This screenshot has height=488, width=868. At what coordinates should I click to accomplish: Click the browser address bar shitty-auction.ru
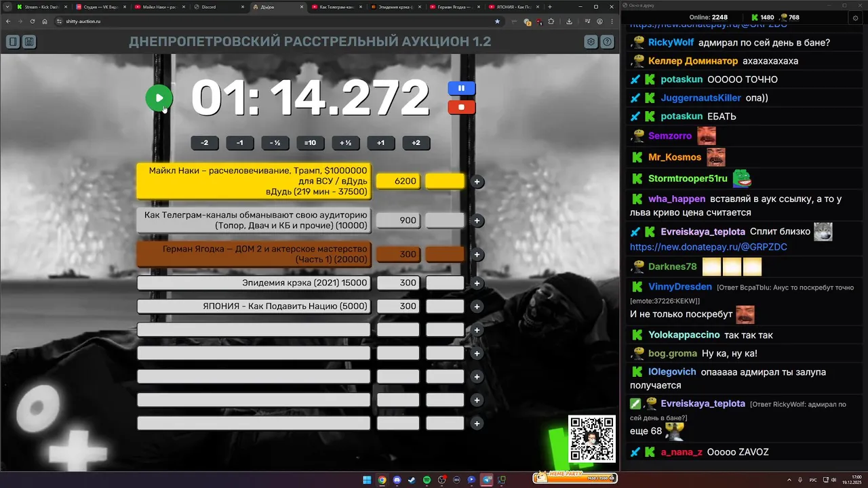[x=278, y=21]
